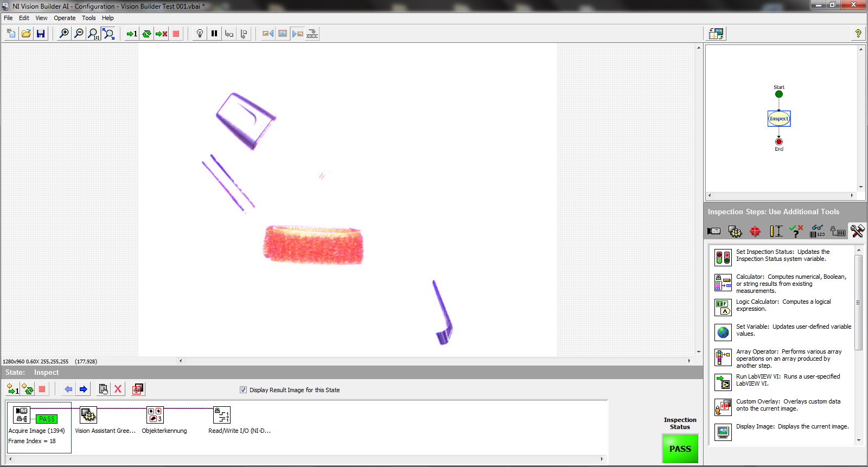Click the red crosshair overlay icon in the state toolbar
The height and width of the screenshot is (467, 868).
(x=138, y=389)
